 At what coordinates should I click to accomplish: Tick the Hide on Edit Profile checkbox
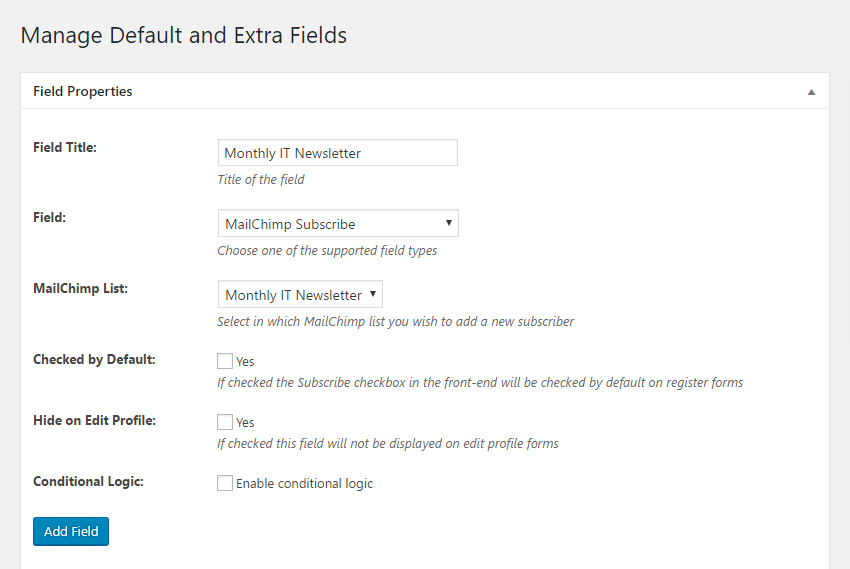225,422
